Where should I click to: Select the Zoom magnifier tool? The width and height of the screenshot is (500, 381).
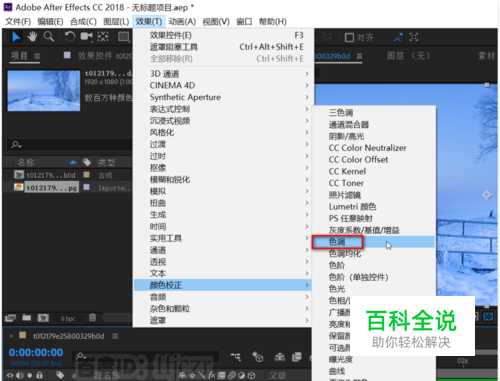pyautogui.click(x=49, y=37)
